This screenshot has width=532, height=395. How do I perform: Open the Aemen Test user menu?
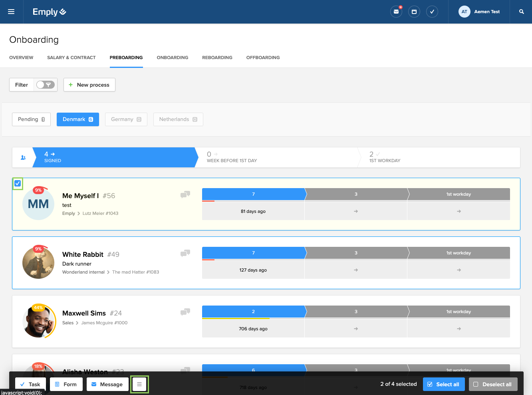(x=479, y=12)
